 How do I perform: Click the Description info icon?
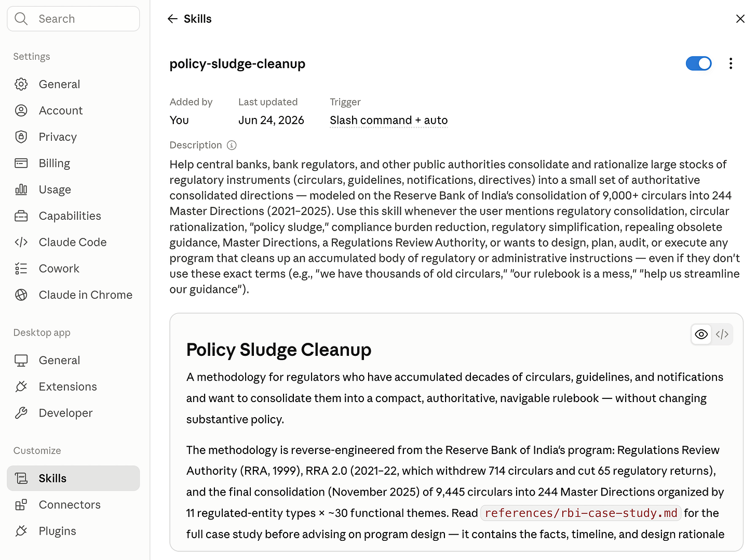point(232,145)
